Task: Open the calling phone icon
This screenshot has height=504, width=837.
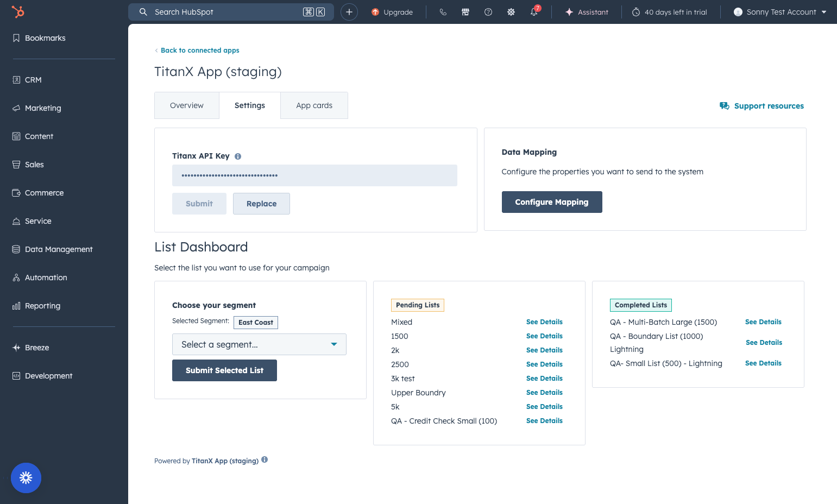Action: pyautogui.click(x=443, y=12)
